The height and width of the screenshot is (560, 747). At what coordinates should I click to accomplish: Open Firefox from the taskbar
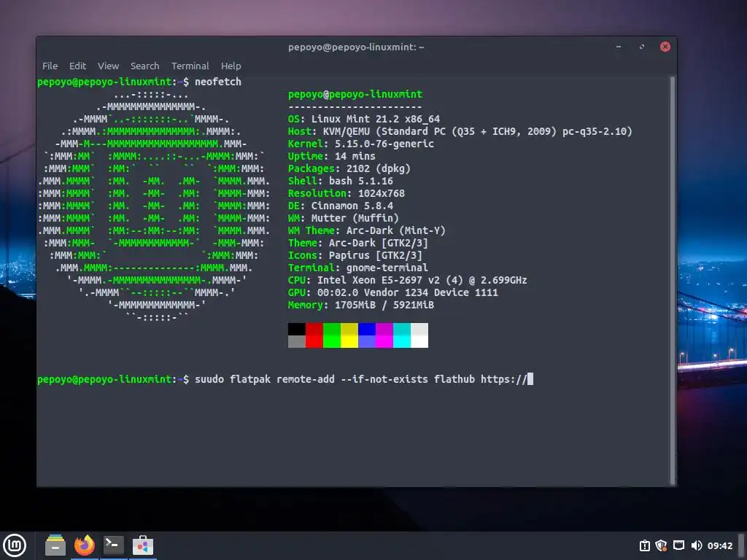[x=85, y=545]
